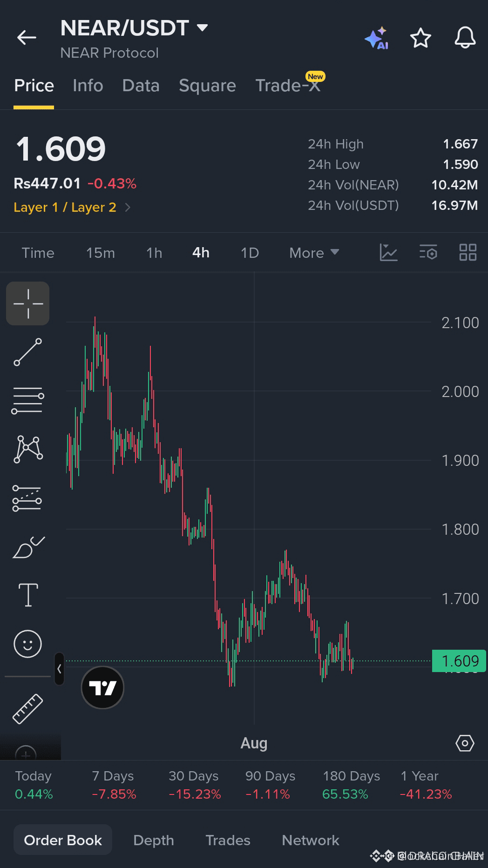488x868 pixels.
Task: Switch to the Data tab
Action: (x=141, y=86)
